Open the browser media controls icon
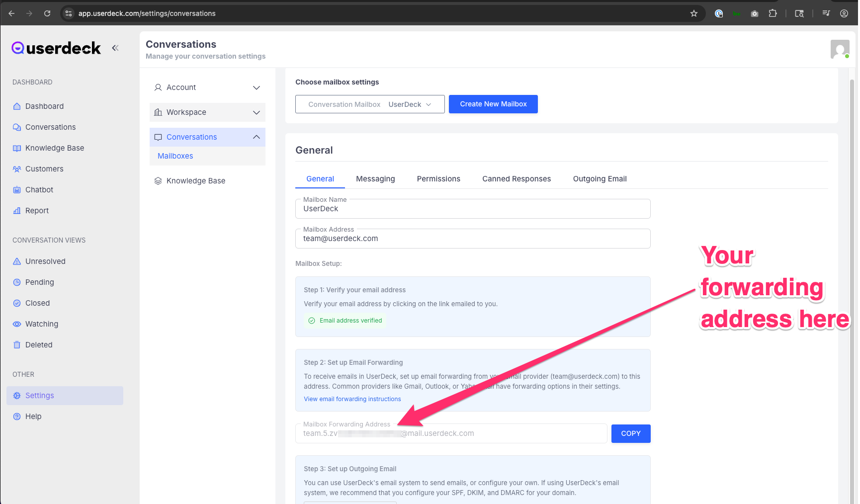This screenshot has height=504, width=860. point(826,13)
